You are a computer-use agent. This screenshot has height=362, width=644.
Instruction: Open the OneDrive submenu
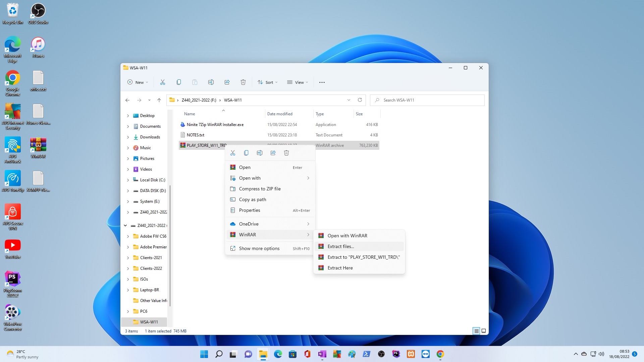(x=270, y=224)
